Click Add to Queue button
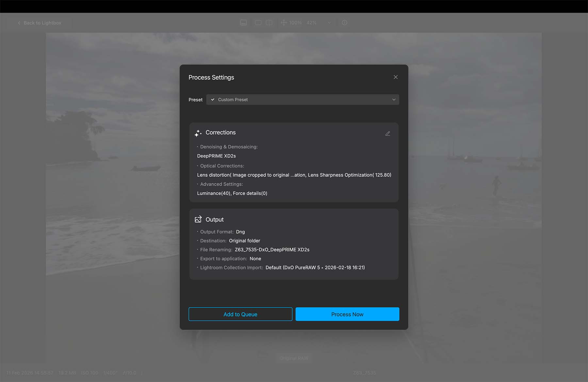 [240, 314]
